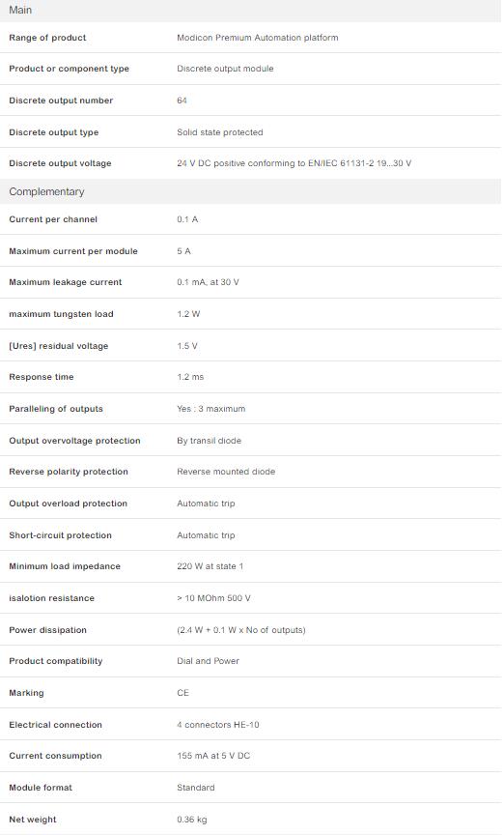Select Power dissipation formula text
The image size is (504, 835).
[241, 630]
